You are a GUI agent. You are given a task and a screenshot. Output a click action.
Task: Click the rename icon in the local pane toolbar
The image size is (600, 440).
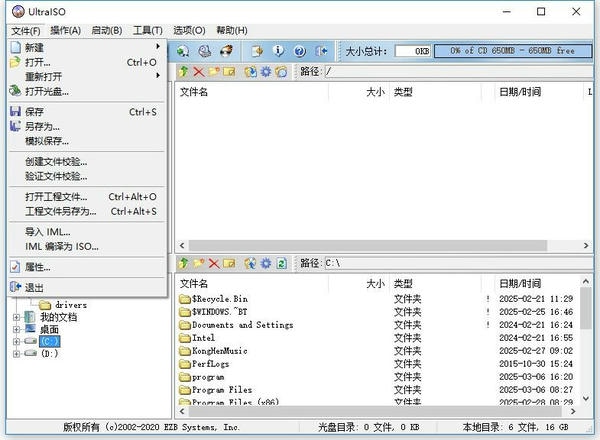pos(229,263)
